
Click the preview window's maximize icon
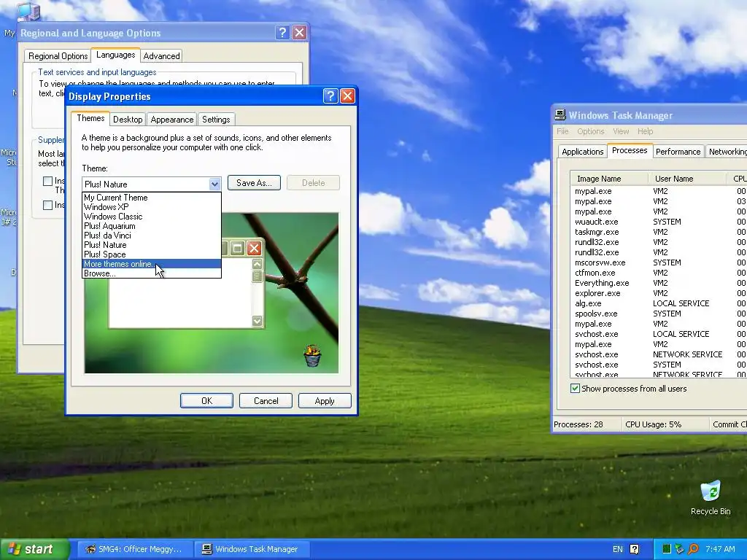(x=237, y=248)
